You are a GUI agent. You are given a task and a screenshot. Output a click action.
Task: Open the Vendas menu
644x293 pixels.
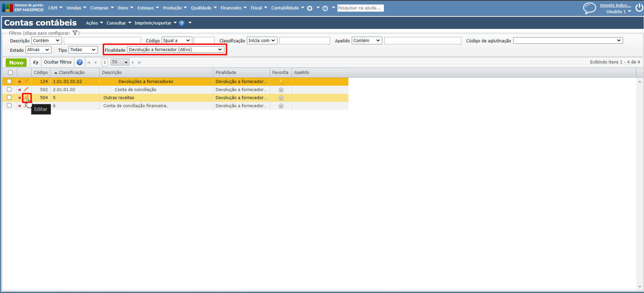pos(76,8)
